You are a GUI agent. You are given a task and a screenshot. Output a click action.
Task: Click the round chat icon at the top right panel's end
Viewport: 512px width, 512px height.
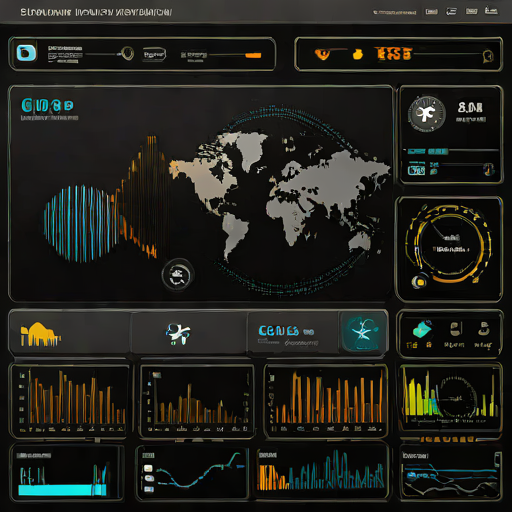(488, 56)
